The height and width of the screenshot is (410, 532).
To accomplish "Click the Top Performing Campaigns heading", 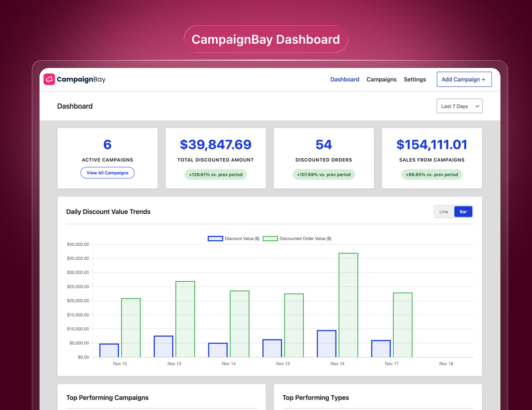I will click(107, 397).
